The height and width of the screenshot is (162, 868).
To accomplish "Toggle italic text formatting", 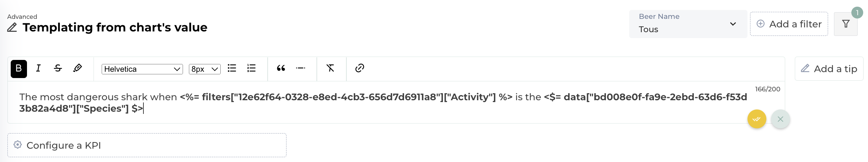I will pos(38,68).
